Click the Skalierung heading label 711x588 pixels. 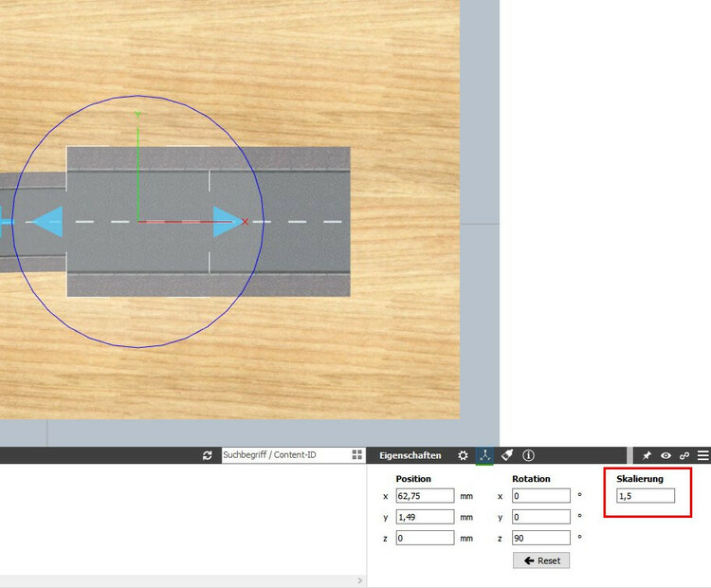639,479
